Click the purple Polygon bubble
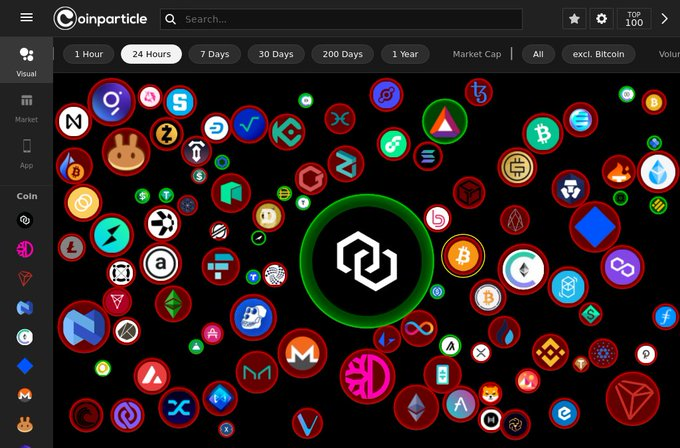This screenshot has height=448, width=680. coord(622,267)
